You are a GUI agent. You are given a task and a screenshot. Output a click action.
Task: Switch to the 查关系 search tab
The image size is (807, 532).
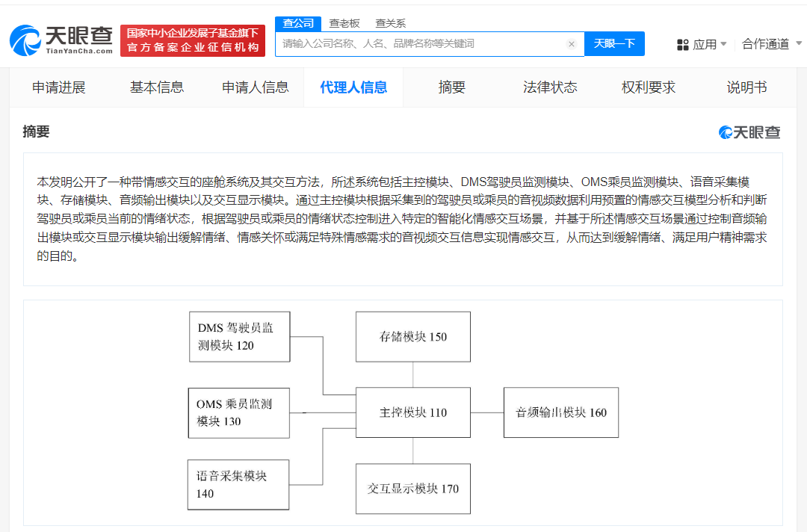(x=392, y=23)
